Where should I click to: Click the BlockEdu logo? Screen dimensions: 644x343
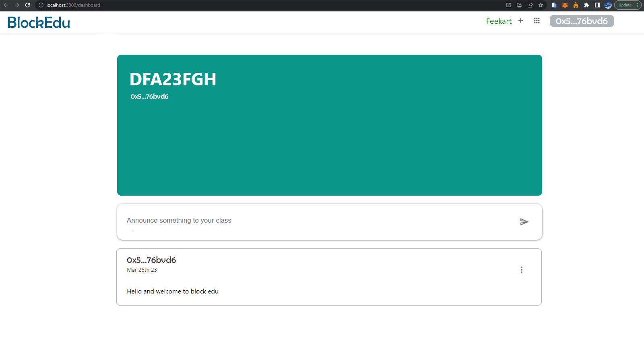pos(39,23)
